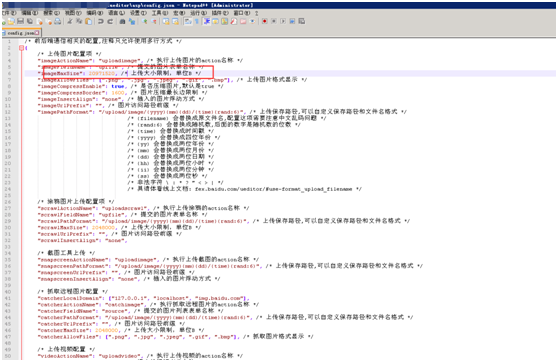Toggle word wrap in the toolbar
558x362 pixels.
(x=188, y=21)
